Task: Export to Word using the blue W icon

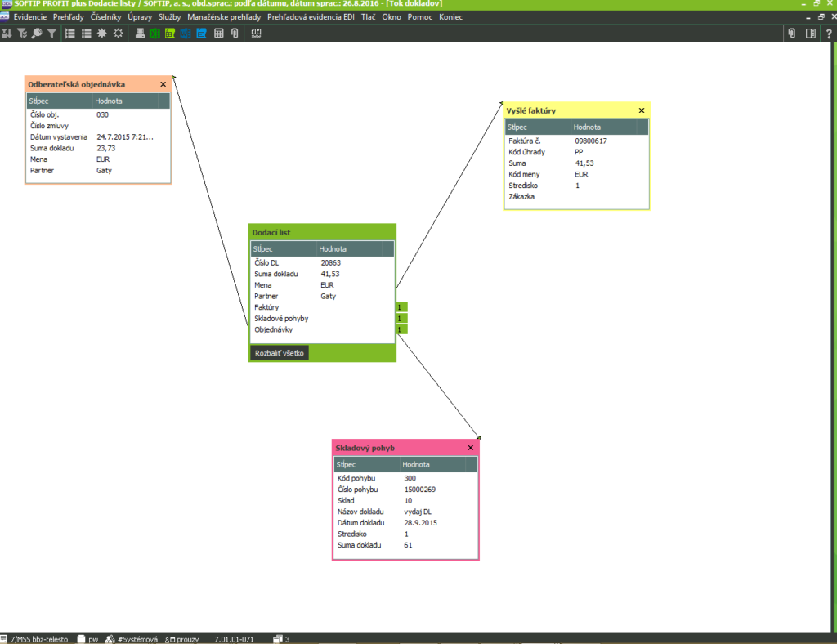Action: (x=186, y=34)
